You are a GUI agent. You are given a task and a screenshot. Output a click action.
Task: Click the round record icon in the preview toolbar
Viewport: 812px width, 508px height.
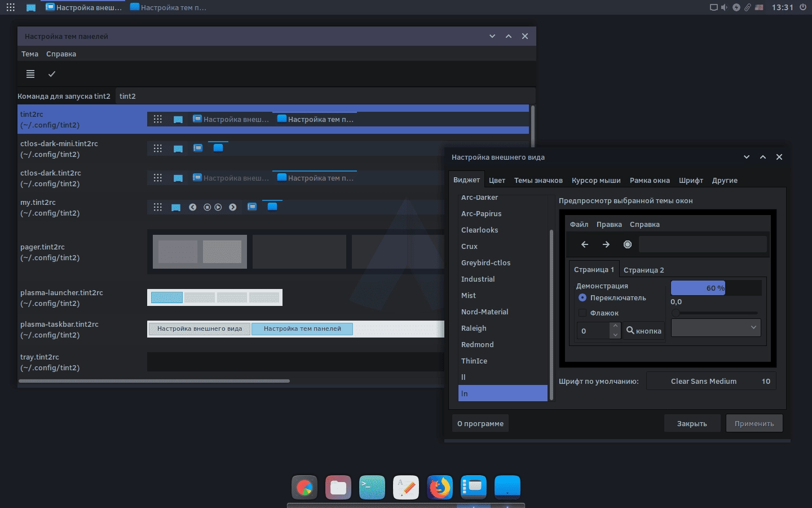pyautogui.click(x=628, y=244)
